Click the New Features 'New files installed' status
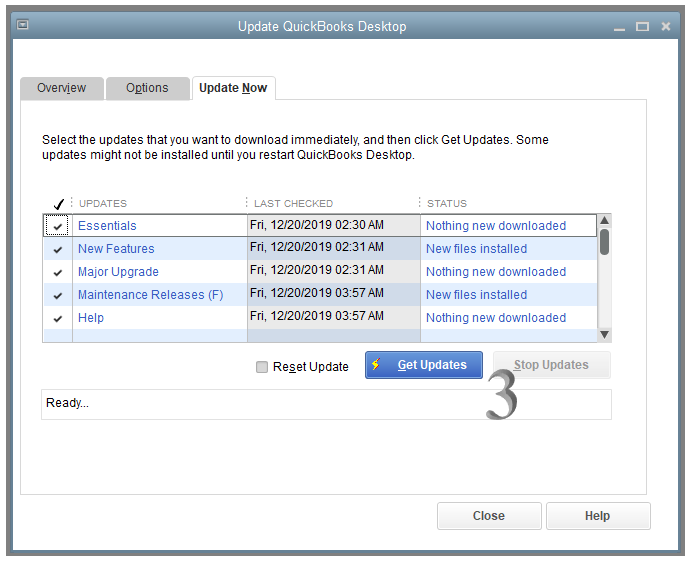The height and width of the screenshot is (562, 690). click(x=477, y=249)
